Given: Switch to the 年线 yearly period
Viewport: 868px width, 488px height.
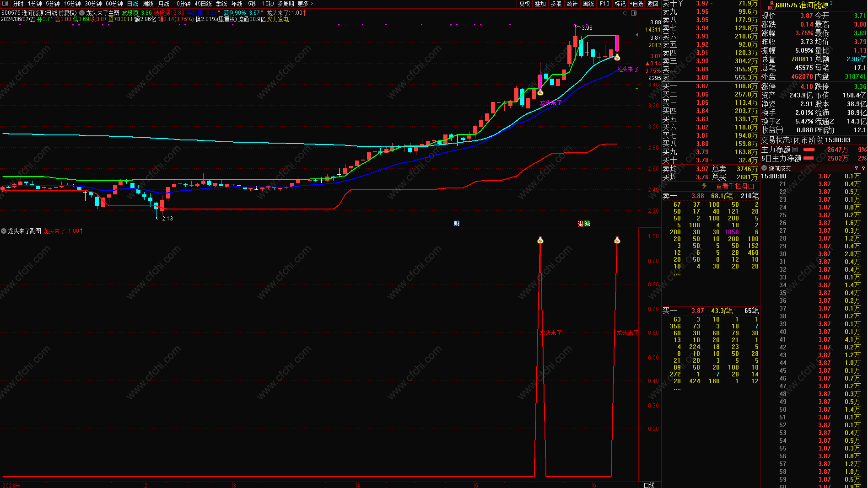Looking at the screenshot, I should pos(237,4).
